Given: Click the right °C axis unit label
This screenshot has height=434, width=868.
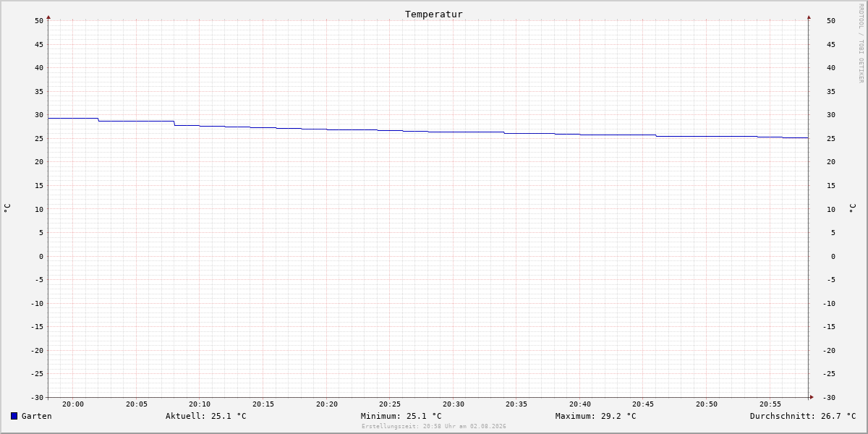Looking at the screenshot, I should pyautogui.click(x=852, y=208).
